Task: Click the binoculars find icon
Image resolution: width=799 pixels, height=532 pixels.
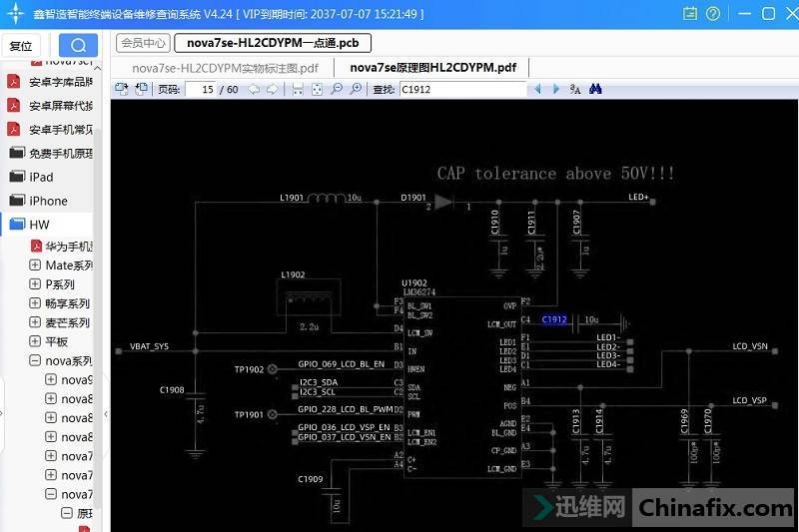Action: point(596,89)
